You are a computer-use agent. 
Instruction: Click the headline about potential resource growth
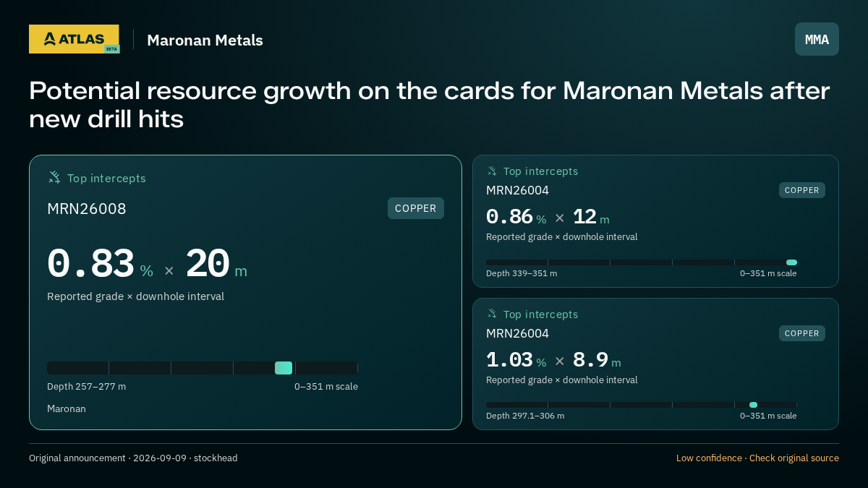(429, 104)
